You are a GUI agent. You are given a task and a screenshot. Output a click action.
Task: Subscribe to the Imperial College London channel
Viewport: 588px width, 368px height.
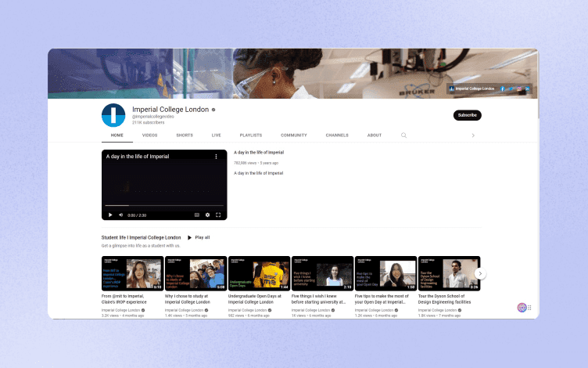pyautogui.click(x=468, y=115)
